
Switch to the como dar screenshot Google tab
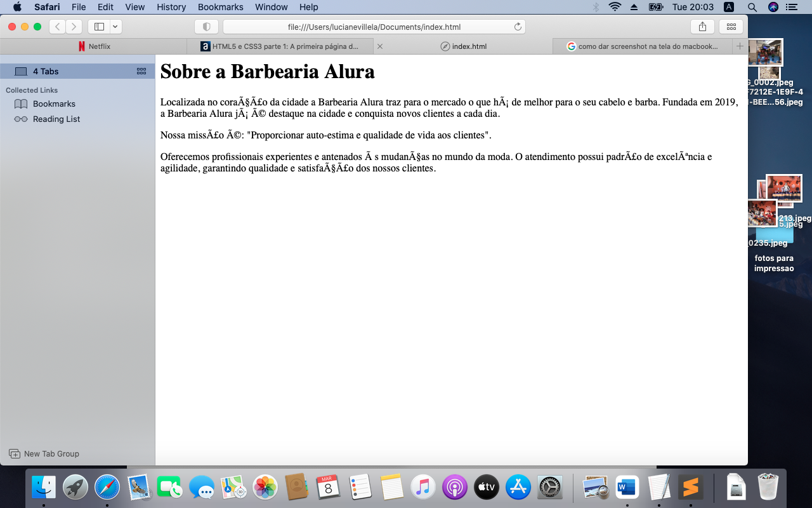coord(642,46)
